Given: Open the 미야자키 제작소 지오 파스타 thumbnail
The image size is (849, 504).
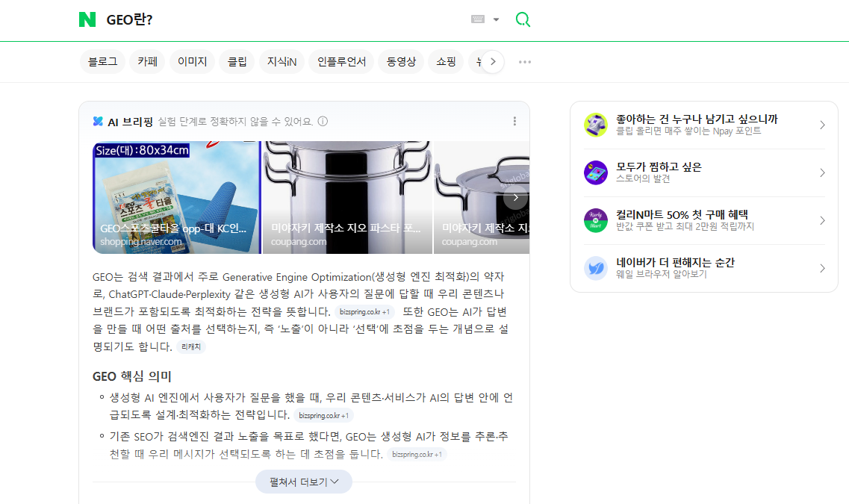Looking at the screenshot, I should [347, 198].
